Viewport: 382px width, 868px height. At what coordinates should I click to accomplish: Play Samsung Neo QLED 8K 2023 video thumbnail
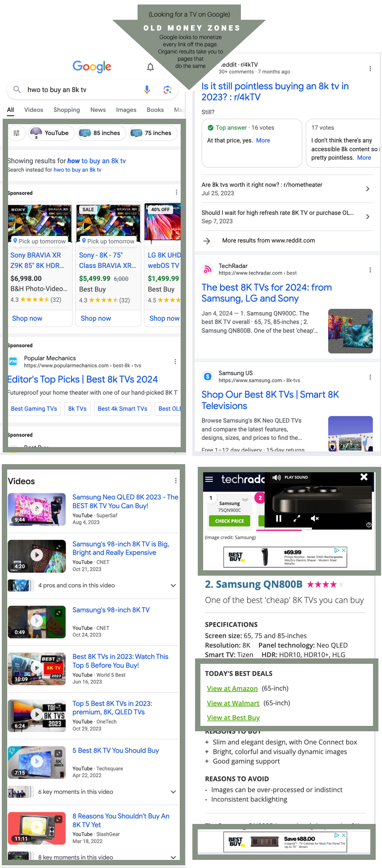click(x=37, y=510)
